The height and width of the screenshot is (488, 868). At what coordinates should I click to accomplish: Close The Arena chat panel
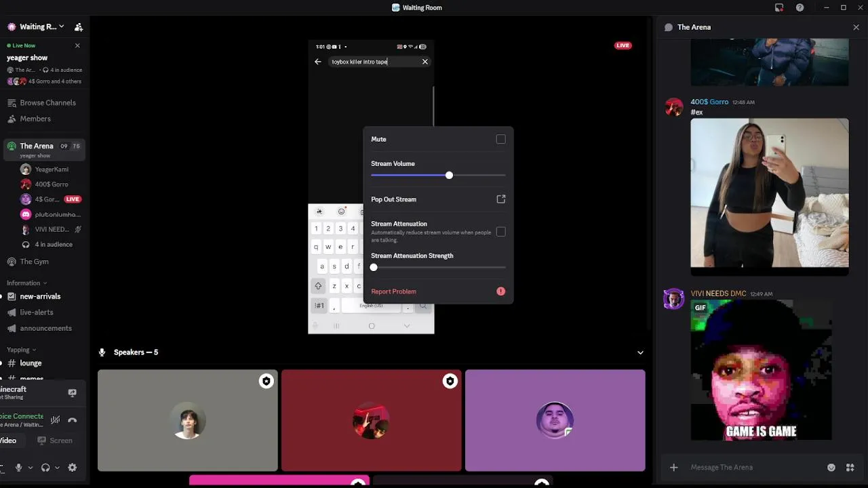[856, 27]
